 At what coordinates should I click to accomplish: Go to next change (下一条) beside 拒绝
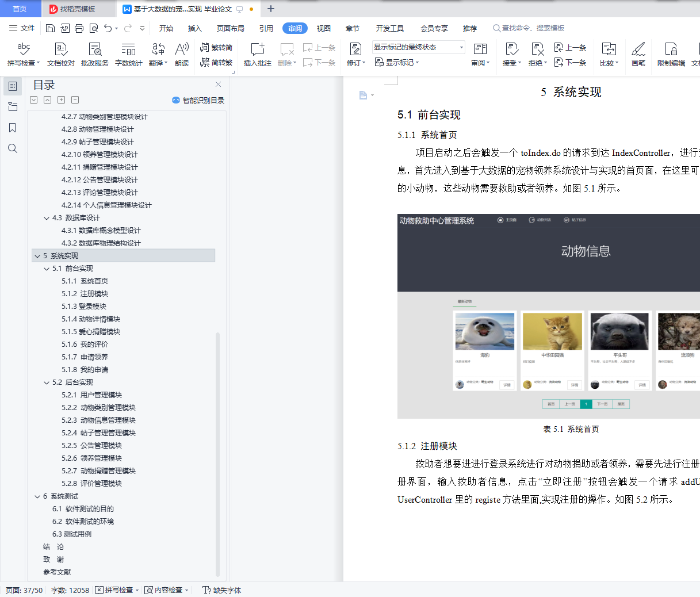[x=570, y=63]
